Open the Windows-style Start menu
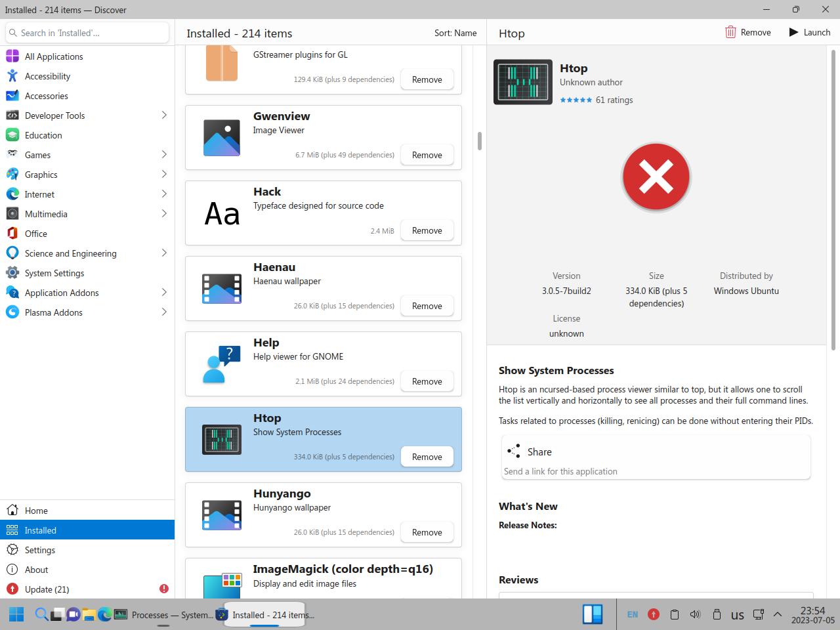The height and width of the screenshot is (630, 840). tap(16, 615)
